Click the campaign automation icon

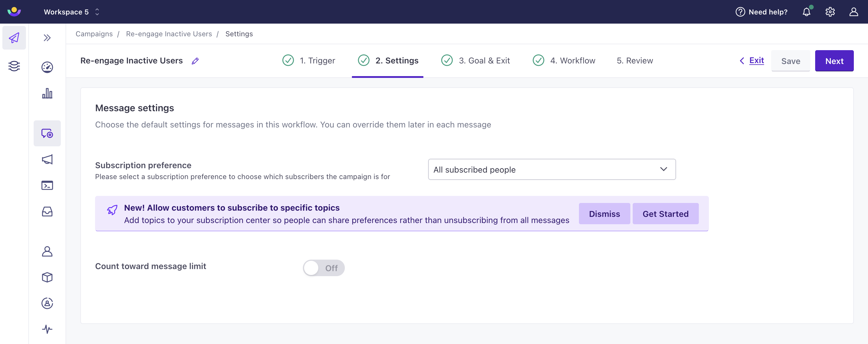click(x=47, y=133)
